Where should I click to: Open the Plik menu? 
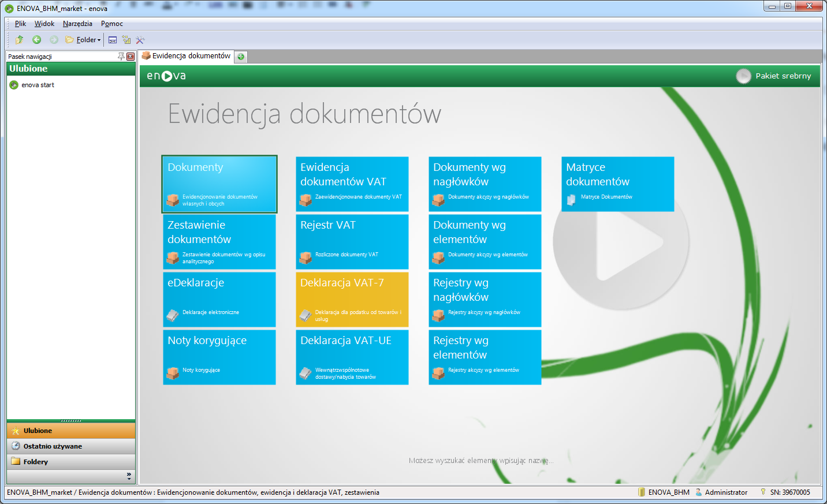pos(20,24)
